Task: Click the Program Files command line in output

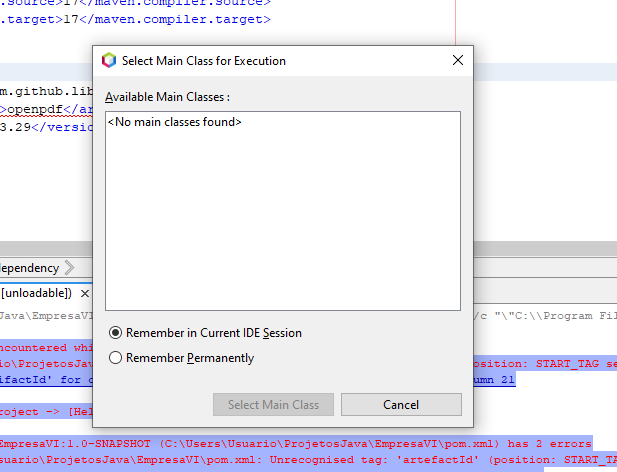Action: pos(545,316)
